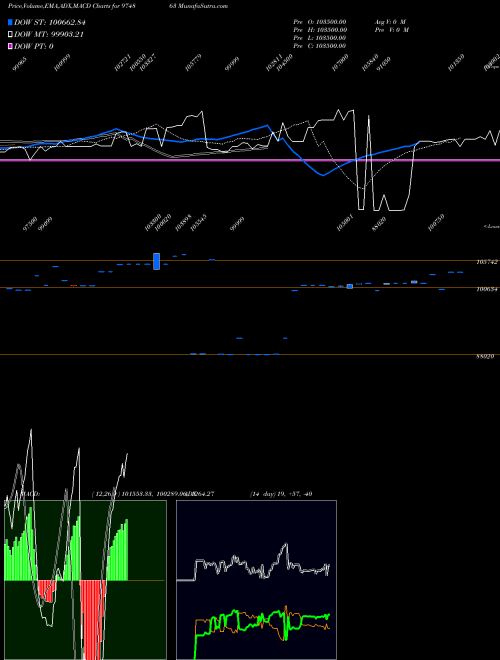Screen dimensions: 500x660
Task: Click the magenta horizontal DOW PT line
Action: pos(250,160)
